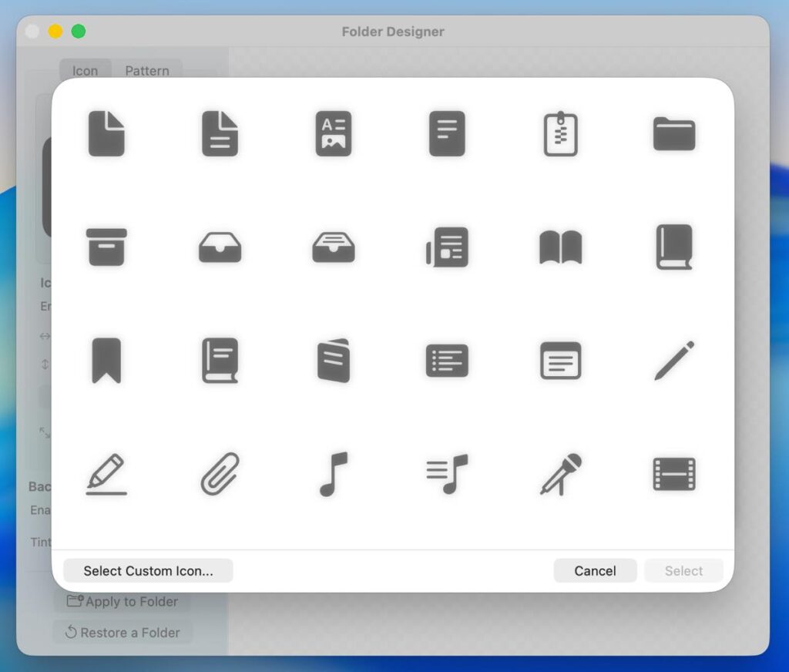Pick the paperclip icon
This screenshot has width=789, height=672.
[220, 473]
